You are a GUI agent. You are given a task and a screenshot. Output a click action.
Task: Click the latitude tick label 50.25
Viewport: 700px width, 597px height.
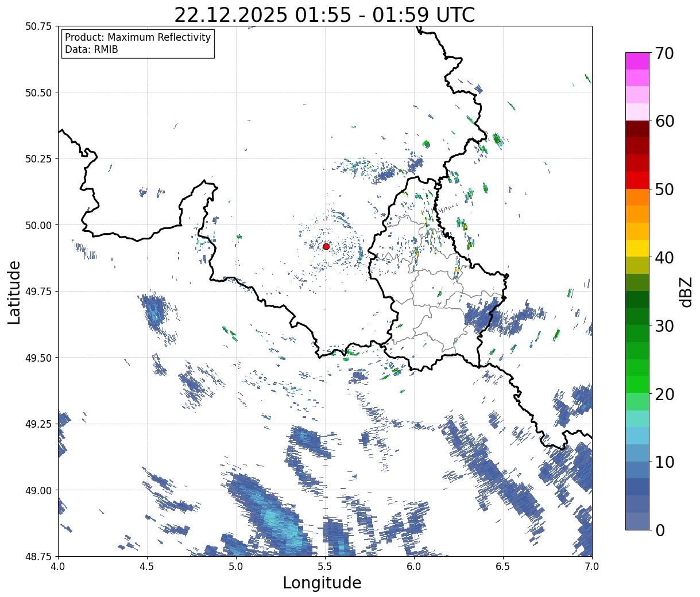coord(38,159)
